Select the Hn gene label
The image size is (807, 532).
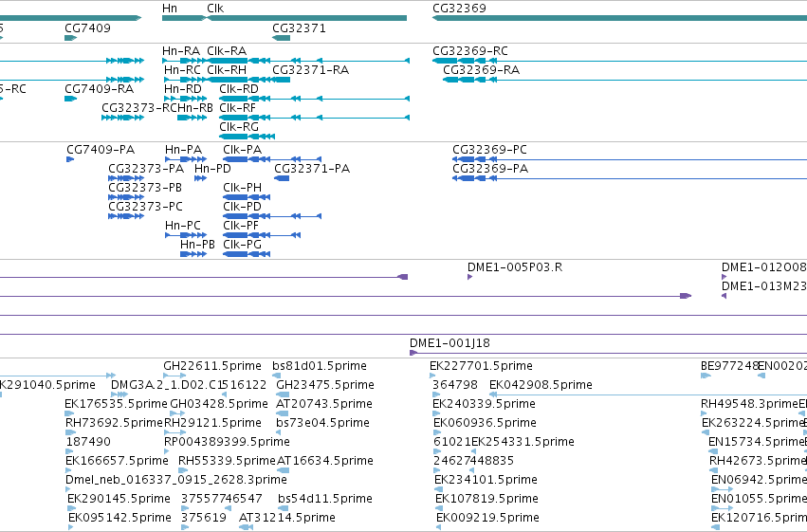click(170, 9)
